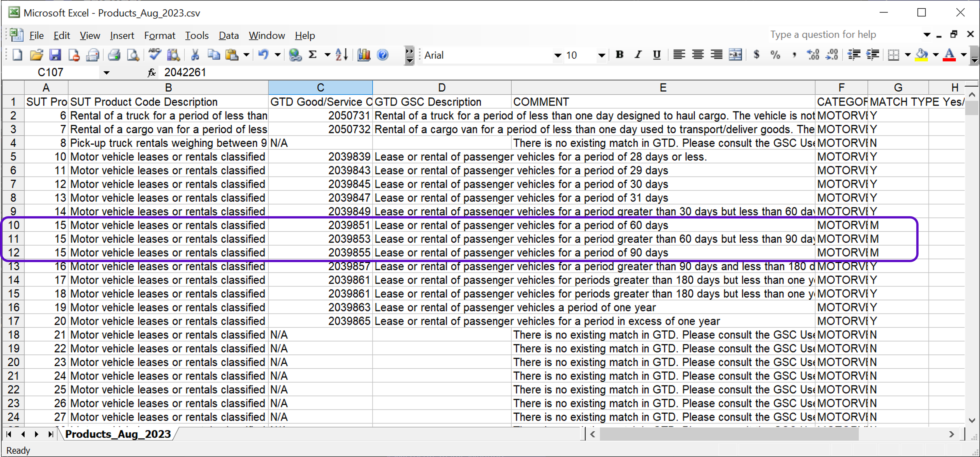Image resolution: width=980 pixels, height=457 pixels.
Task: Click the Merge and Center icon
Action: [735, 55]
